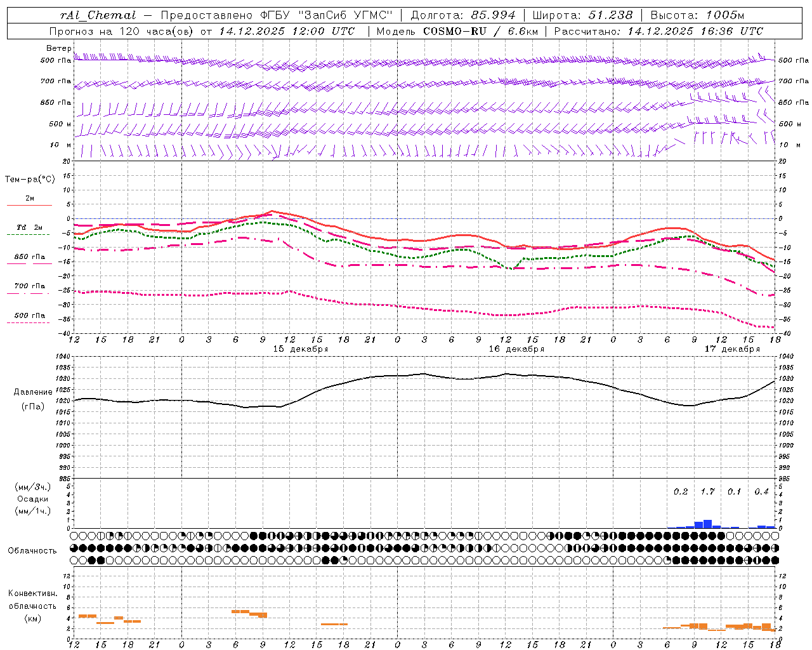The width and height of the screenshot is (812, 650).
Task: Click the 15 декабря date label
Action: 301,349
